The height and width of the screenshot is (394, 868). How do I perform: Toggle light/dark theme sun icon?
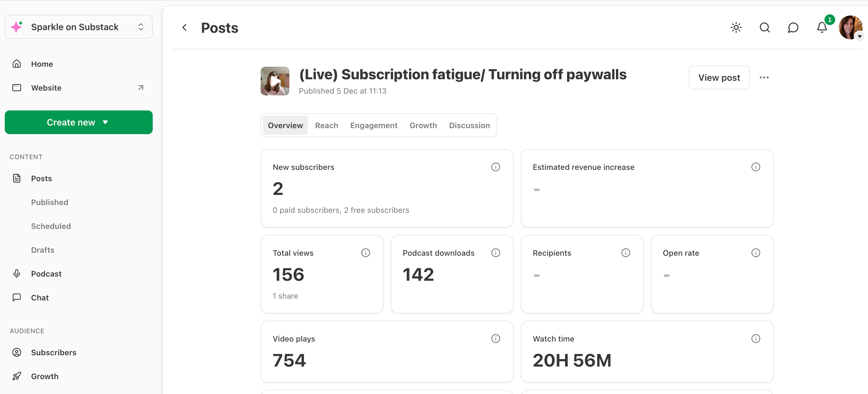[x=736, y=27]
